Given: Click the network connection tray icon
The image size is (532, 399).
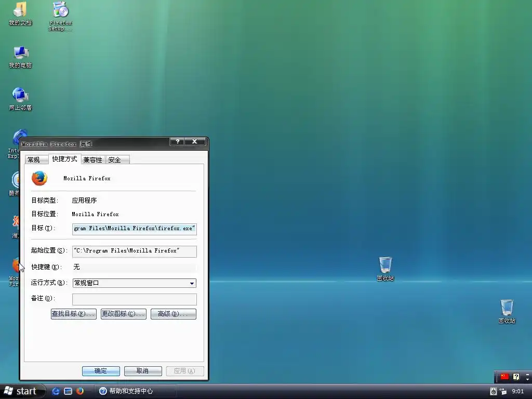Looking at the screenshot, I should [x=503, y=391].
